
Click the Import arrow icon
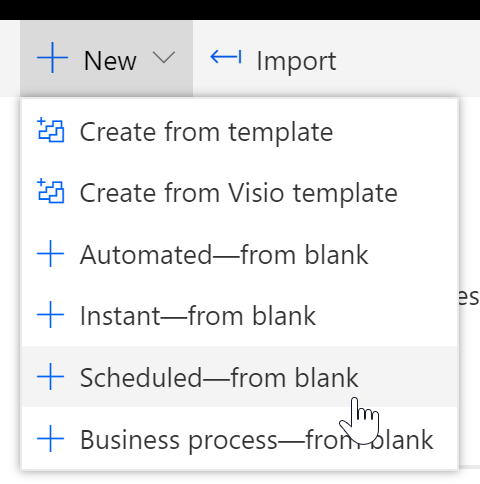(226, 57)
